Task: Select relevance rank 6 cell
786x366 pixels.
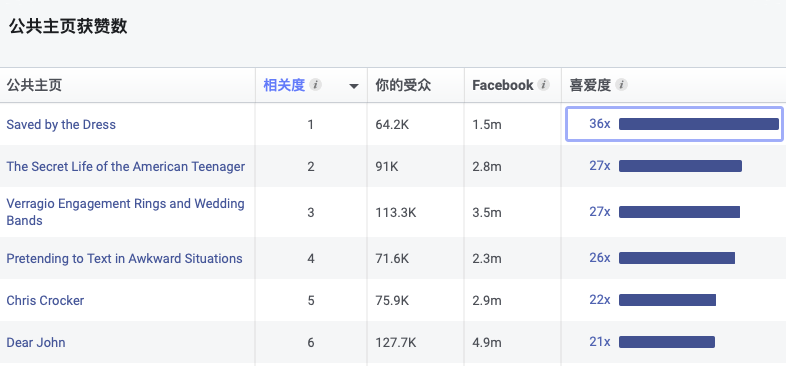Action: click(311, 343)
